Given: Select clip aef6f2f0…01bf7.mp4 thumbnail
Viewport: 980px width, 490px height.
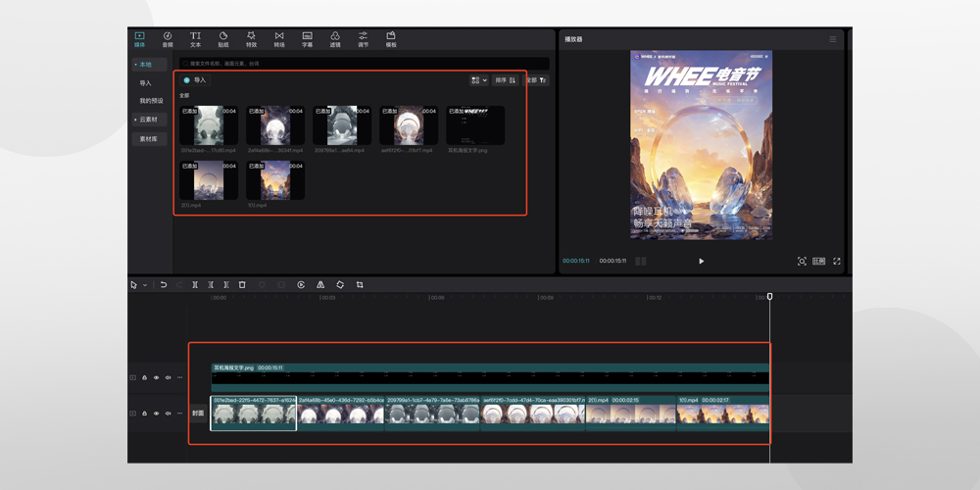Looking at the screenshot, I should [x=409, y=125].
